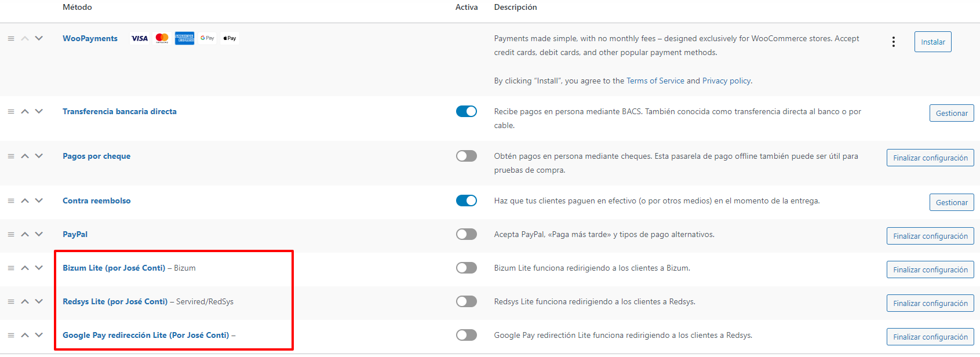Finalizar configuración for Redsys Lite
This screenshot has height=357, width=980.
pyautogui.click(x=930, y=303)
